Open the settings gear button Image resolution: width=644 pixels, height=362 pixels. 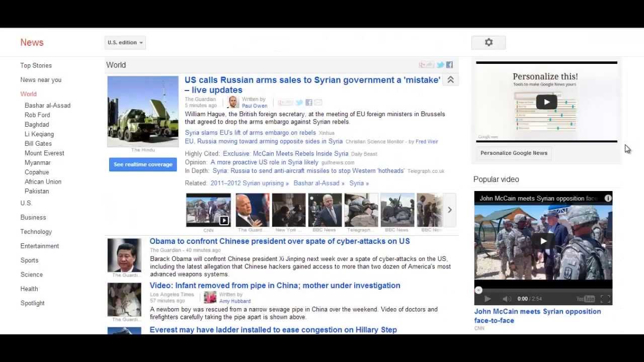click(489, 43)
